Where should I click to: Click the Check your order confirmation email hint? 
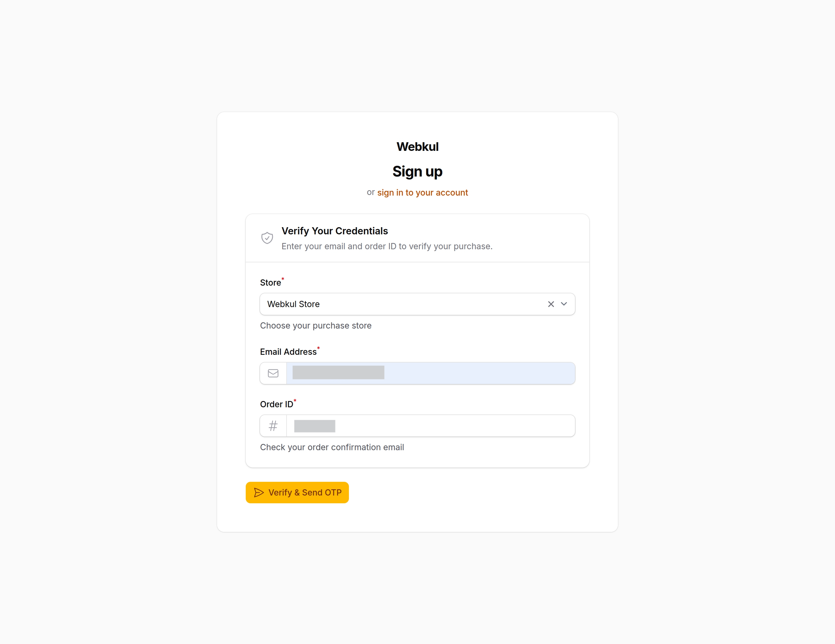[x=332, y=447]
